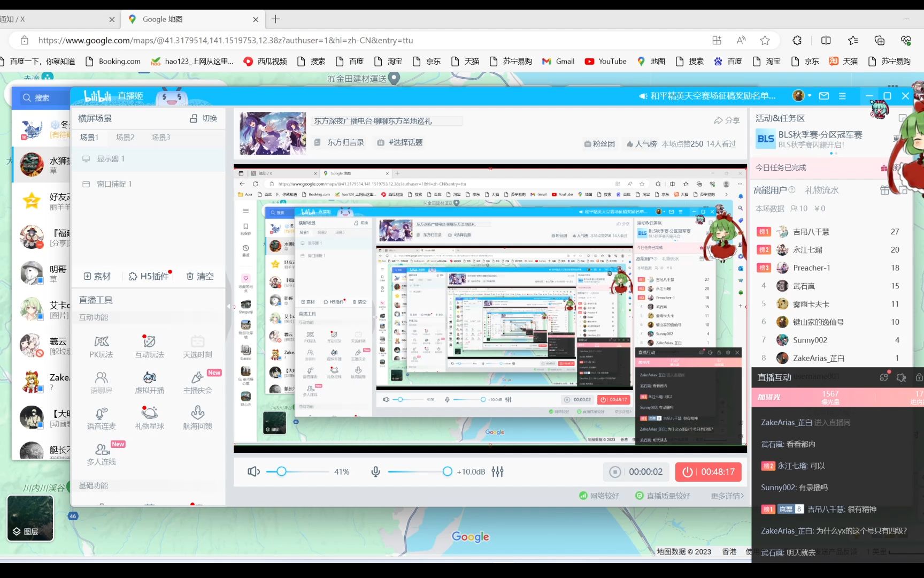The width and height of the screenshot is (924, 578).
Task: Switch to 场景2 tab
Action: [125, 138]
